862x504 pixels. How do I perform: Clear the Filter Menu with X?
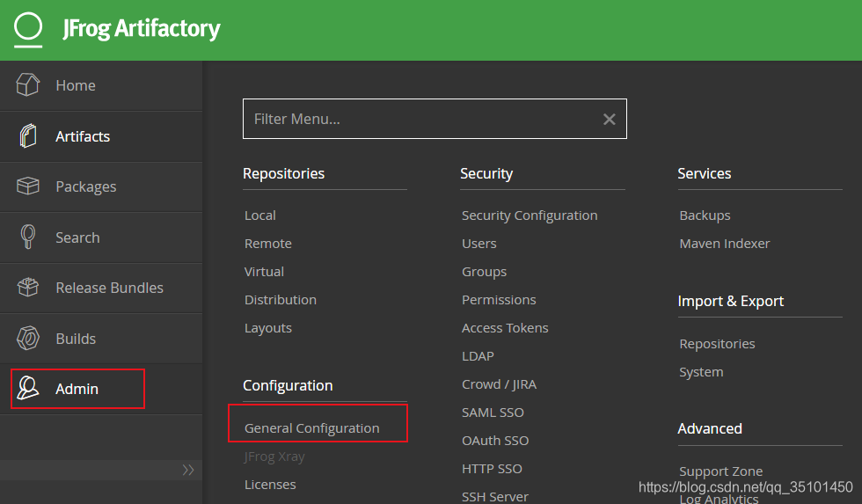pos(609,120)
